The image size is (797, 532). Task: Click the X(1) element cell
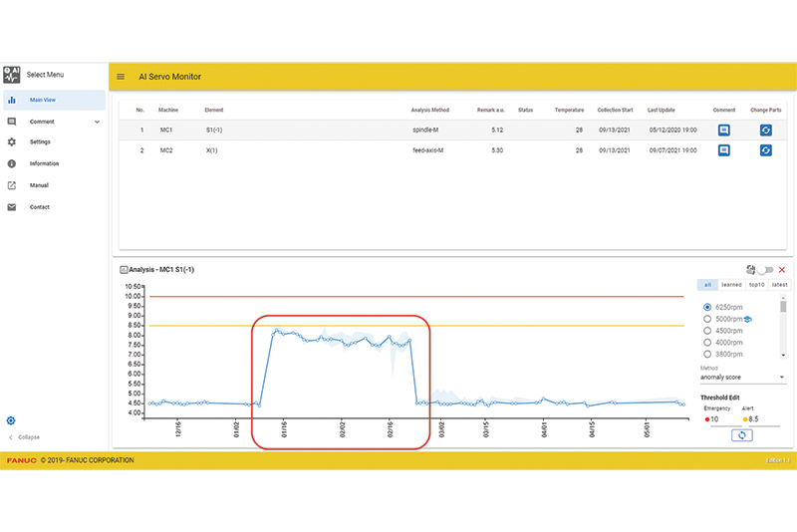tap(211, 150)
